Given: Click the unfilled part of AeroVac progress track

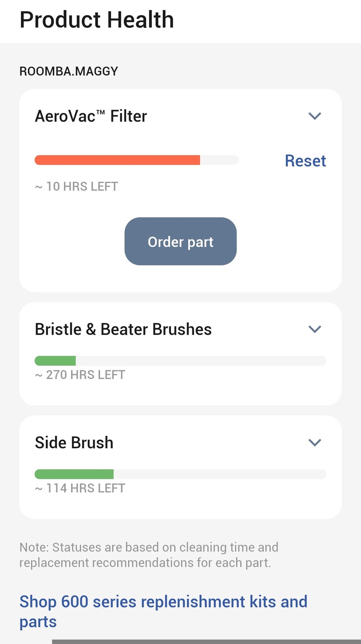Looking at the screenshot, I should pyautogui.click(x=219, y=160).
